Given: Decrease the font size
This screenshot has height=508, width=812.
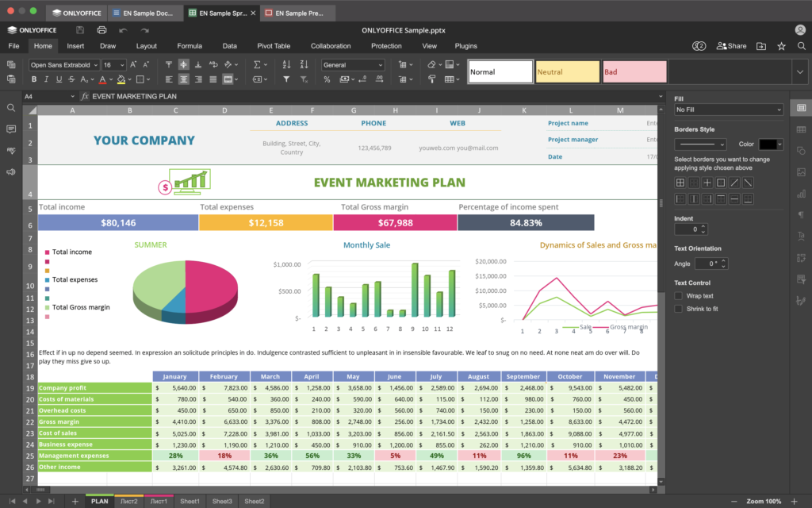Looking at the screenshot, I should 146,65.
